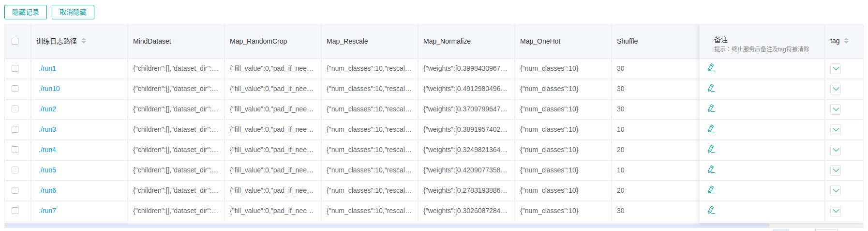Sort by the tag column header arrows

[x=846, y=41]
